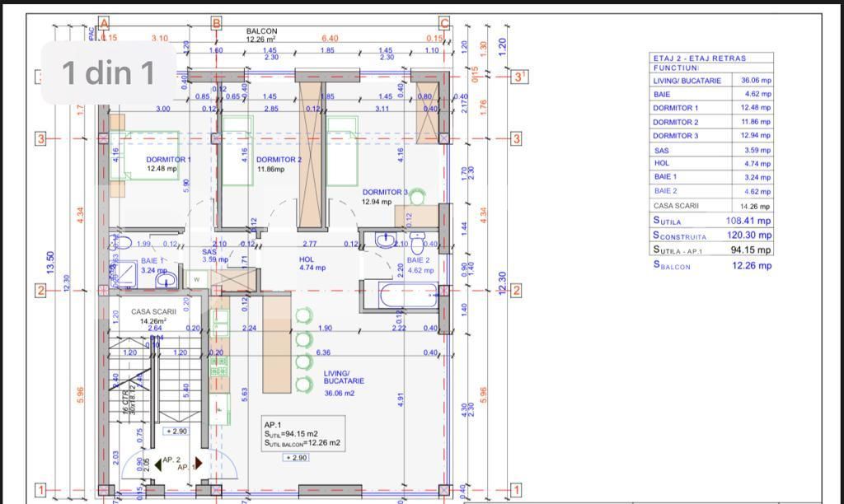
Task: Select the fridge F symbol in kitchen
Action: point(218,405)
